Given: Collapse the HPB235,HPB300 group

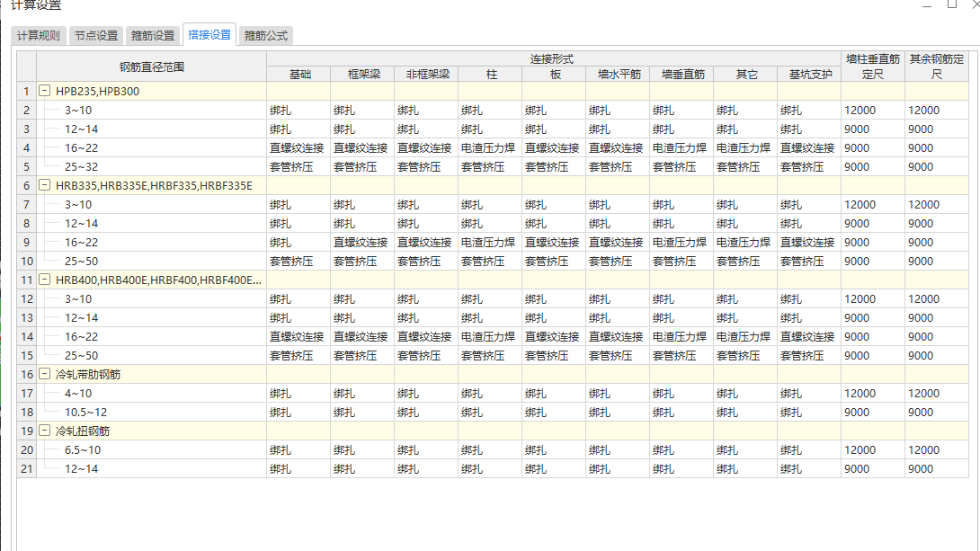Looking at the screenshot, I should coord(44,91).
